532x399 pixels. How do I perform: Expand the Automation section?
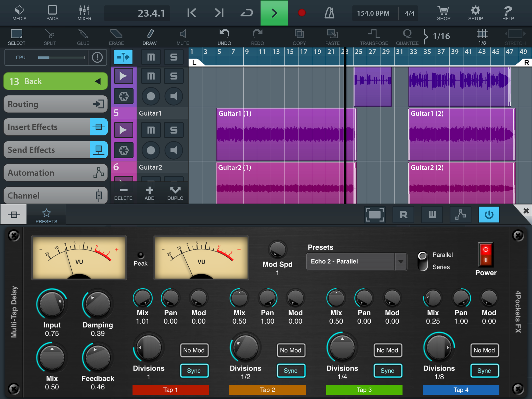pos(55,173)
